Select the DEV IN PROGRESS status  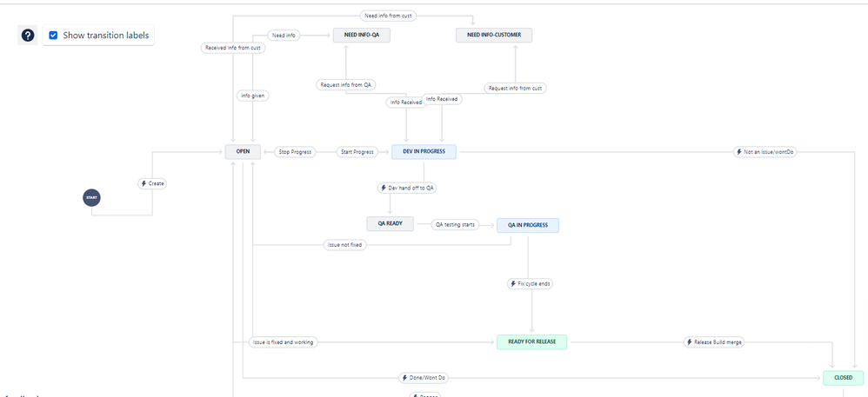424,151
